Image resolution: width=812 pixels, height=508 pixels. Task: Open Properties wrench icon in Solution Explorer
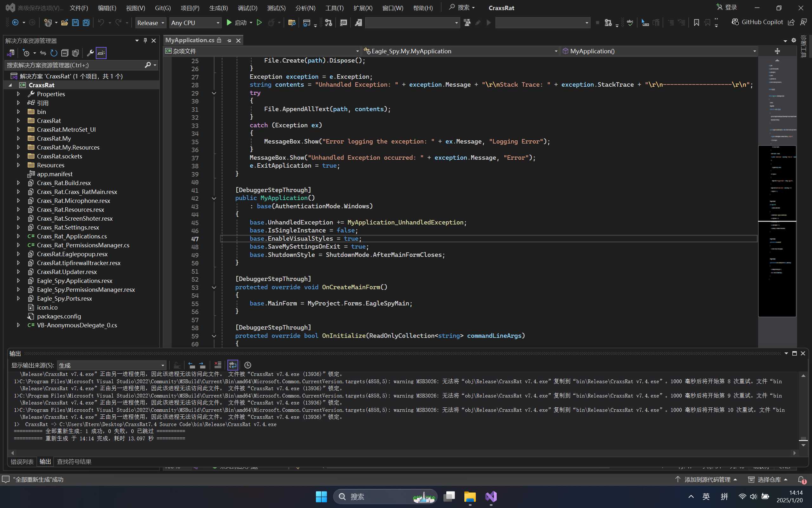90,53
